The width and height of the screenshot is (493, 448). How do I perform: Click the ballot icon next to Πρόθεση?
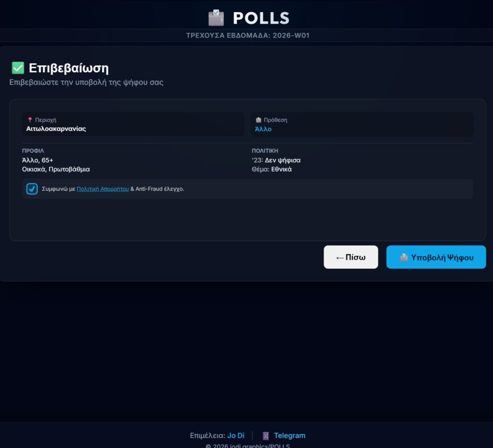tap(259, 120)
